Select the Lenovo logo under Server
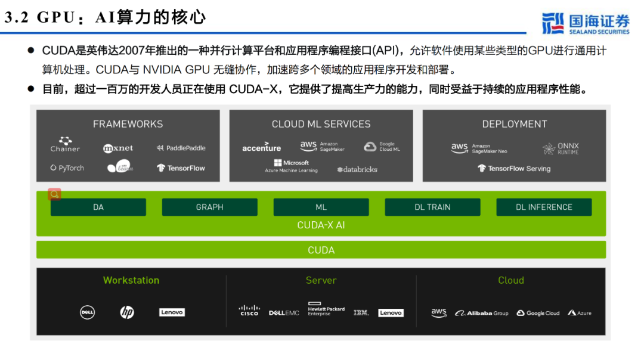Screen dimensions: 644x341 [391, 313]
